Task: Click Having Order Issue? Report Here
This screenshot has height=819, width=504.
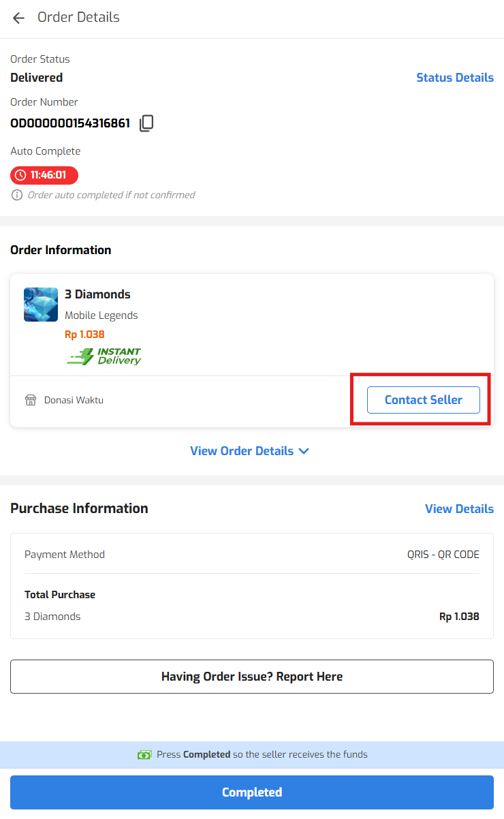Action: pos(252,677)
